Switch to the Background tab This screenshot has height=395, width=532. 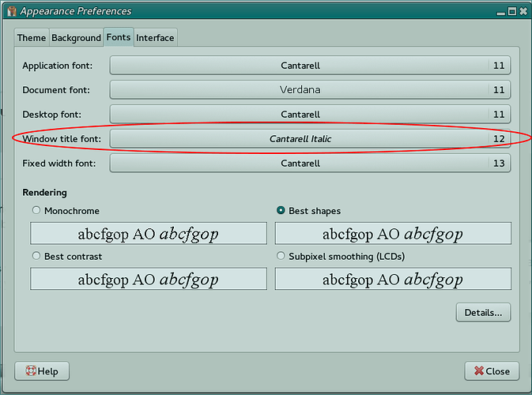[x=77, y=38]
